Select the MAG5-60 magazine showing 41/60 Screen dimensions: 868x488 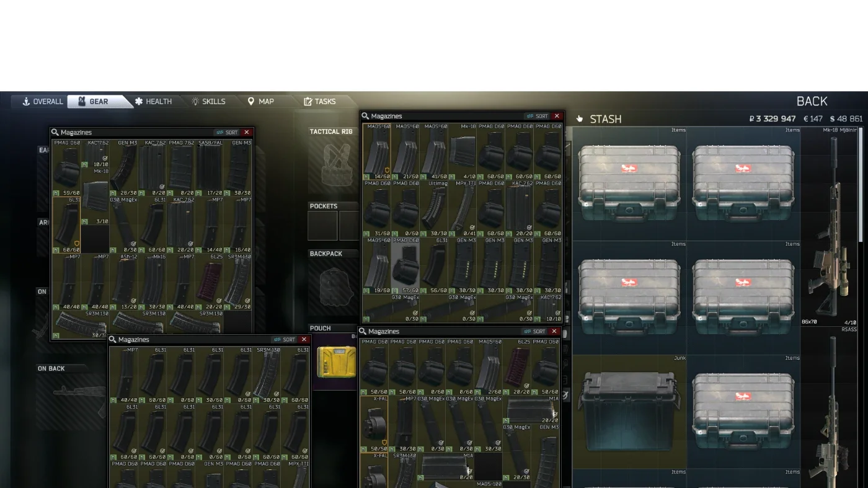(x=434, y=152)
